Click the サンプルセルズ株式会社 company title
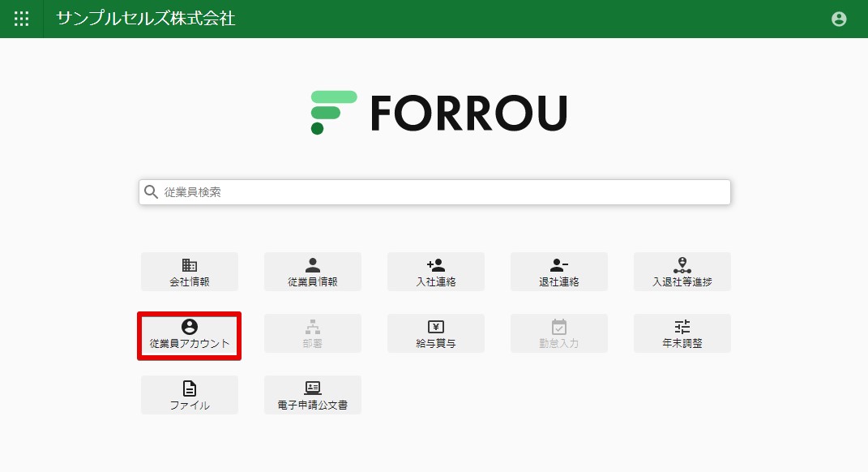The width and height of the screenshot is (868, 472). pos(146,19)
